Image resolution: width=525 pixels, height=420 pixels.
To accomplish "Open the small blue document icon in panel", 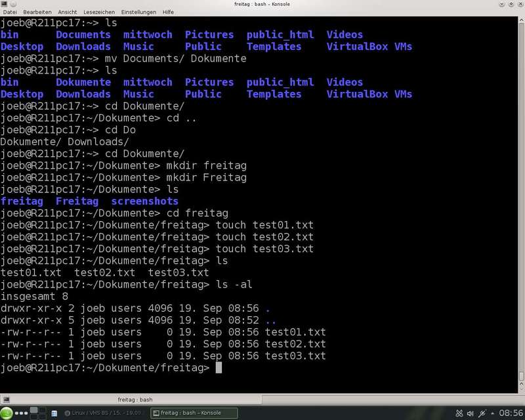I will [54, 413].
